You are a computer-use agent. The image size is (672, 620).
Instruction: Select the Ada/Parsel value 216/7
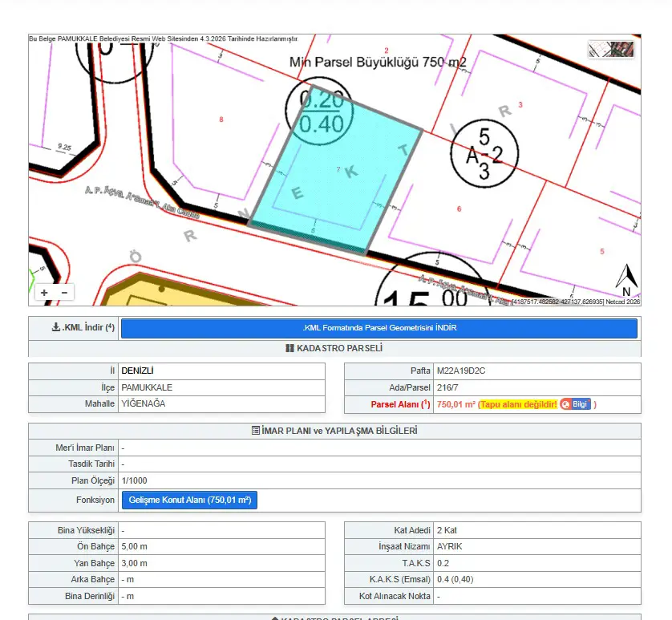(x=447, y=387)
